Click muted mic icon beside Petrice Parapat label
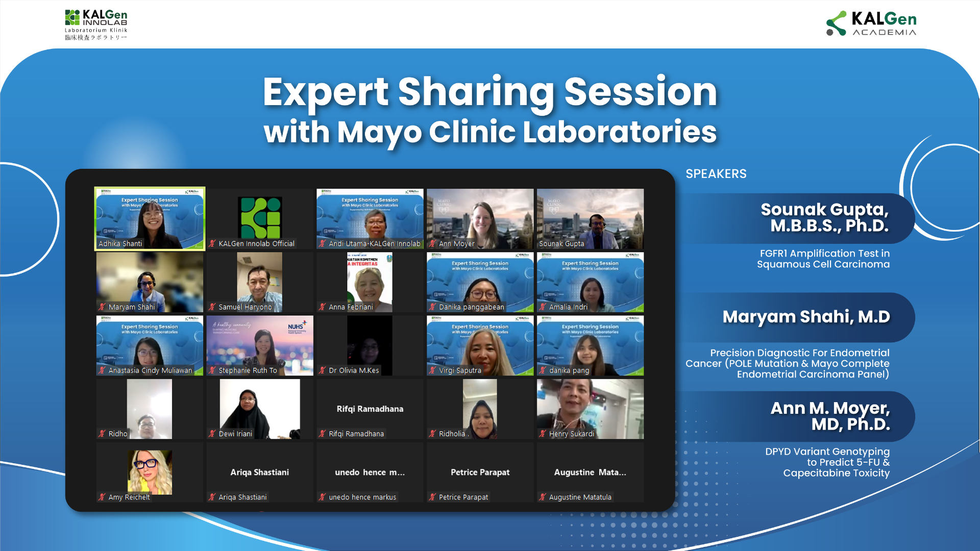The width and height of the screenshot is (980, 551). [x=433, y=496]
